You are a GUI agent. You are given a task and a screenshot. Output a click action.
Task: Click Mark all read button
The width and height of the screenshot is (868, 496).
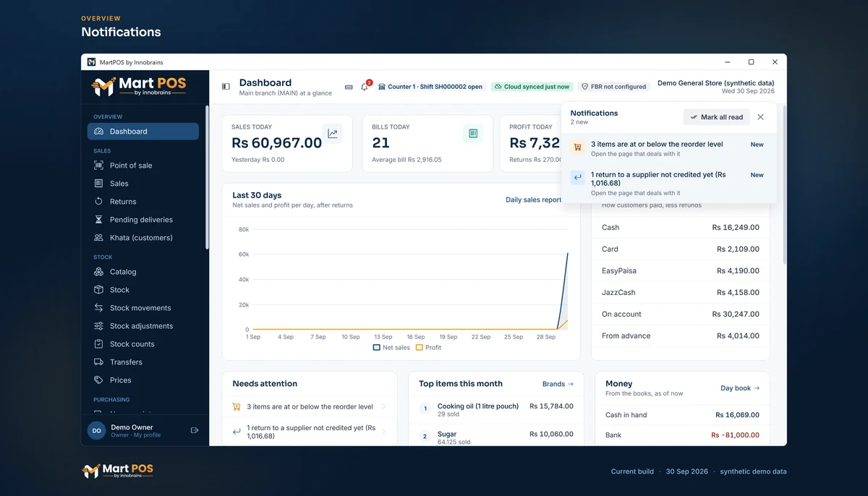tap(716, 117)
